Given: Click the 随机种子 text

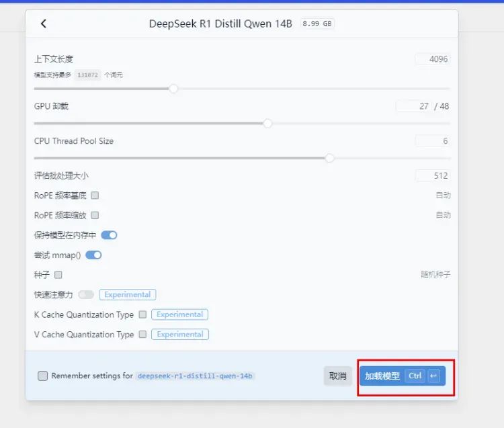Looking at the screenshot, I should click(435, 275).
